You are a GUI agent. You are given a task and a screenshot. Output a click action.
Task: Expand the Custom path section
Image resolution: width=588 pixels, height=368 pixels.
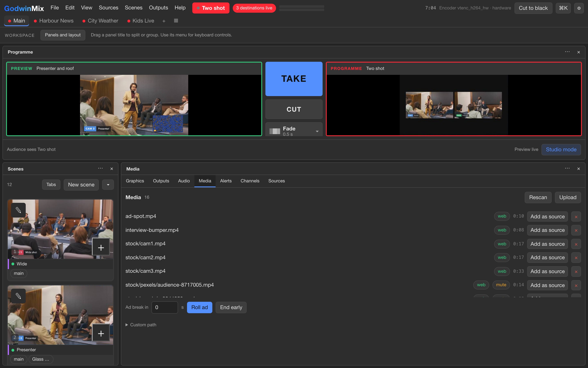141,325
